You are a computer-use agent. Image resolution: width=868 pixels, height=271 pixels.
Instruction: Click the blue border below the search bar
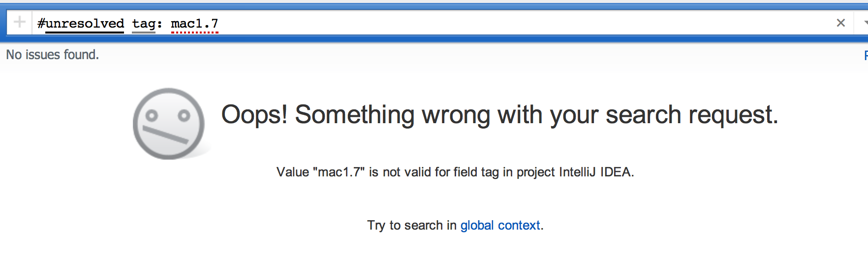pyautogui.click(x=434, y=38)
